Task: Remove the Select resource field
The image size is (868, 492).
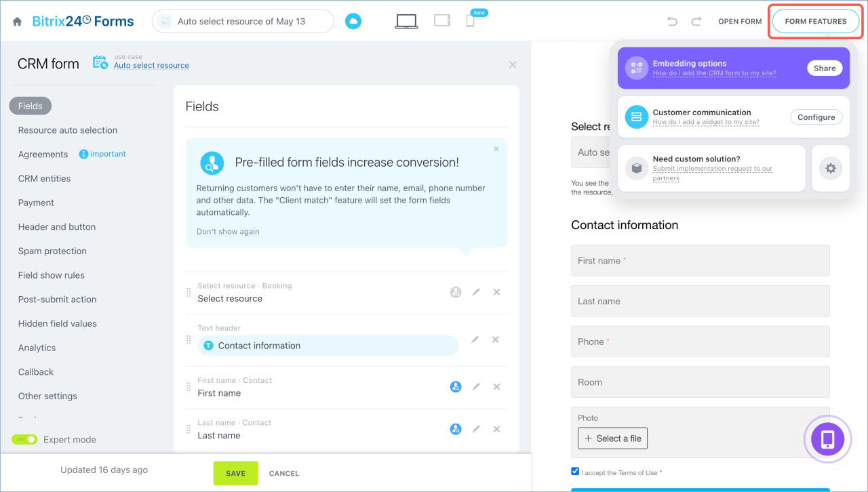Action: click(x=496, y=292)
